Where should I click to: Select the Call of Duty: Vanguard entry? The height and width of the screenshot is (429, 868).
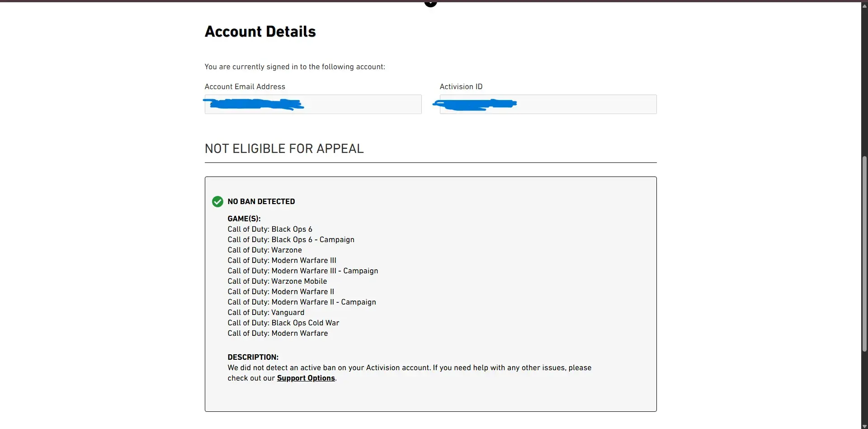[266, 312]
